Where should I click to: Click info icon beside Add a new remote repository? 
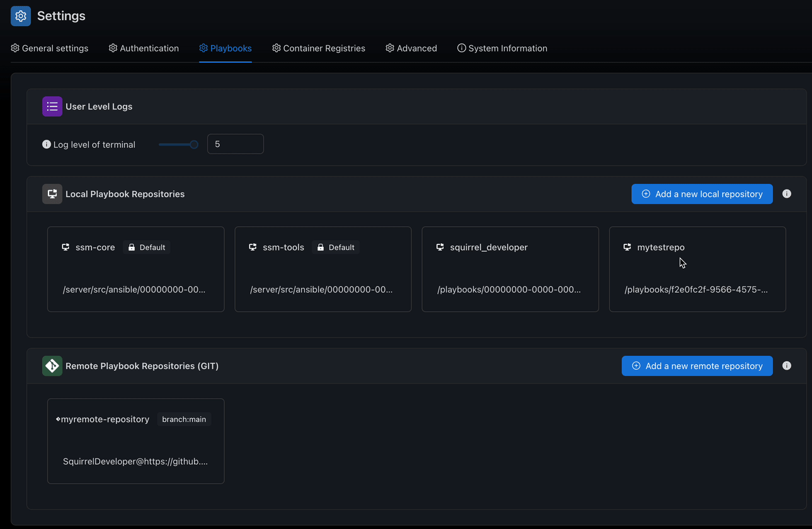pos(787,366)
